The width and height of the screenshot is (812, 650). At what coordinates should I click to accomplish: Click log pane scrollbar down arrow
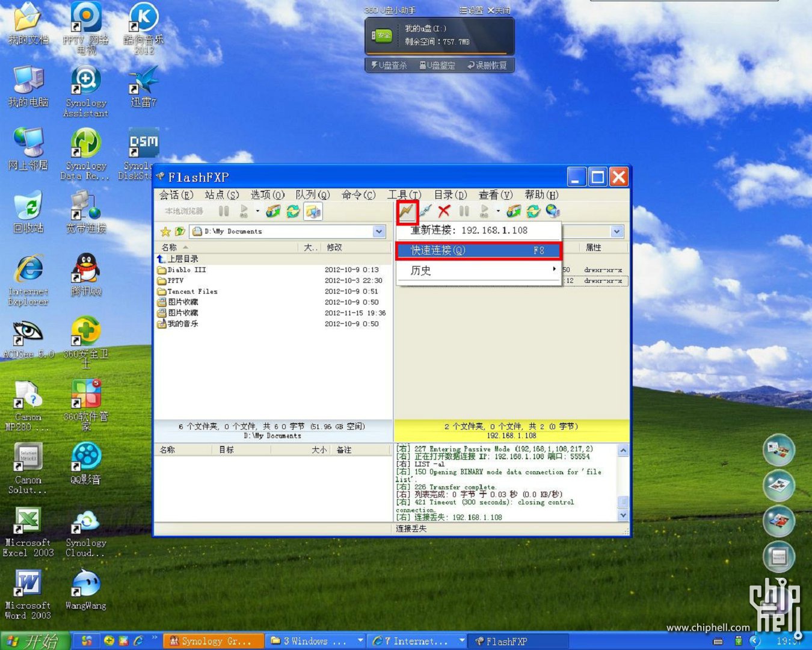pyautogui.click(x=623, y=515)
